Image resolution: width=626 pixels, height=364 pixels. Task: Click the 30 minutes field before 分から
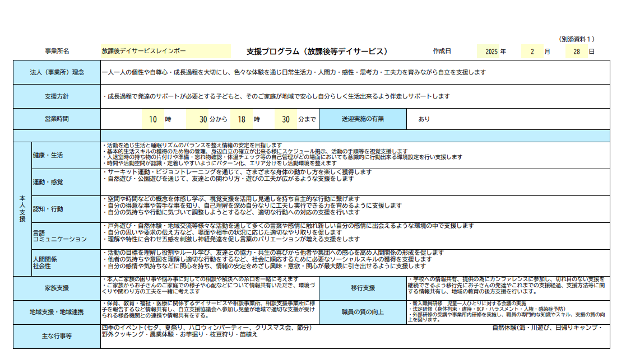pyautogui.click(x=197, y=119)
